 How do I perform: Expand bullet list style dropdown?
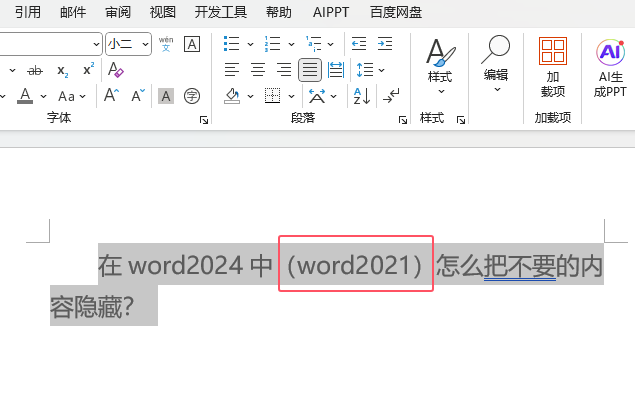(250, 44)
